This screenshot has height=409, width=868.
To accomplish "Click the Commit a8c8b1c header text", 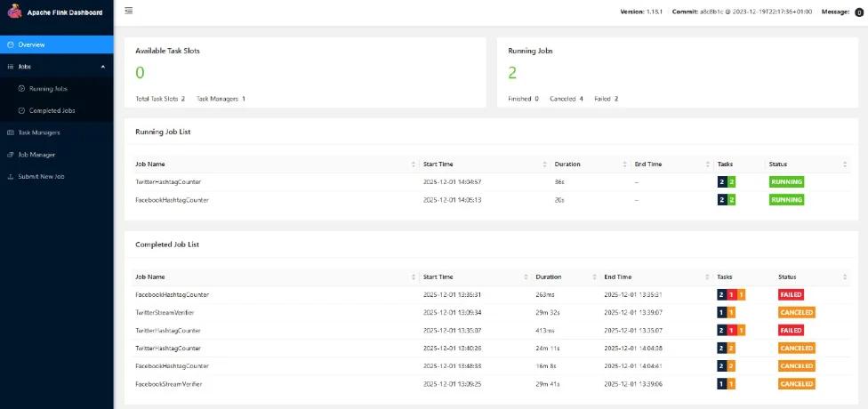I will [743, 12].
